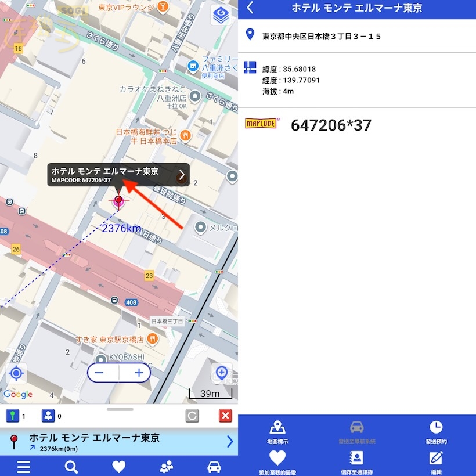The image size is (476, 476).
Task: Tap 追加至我的最愛 heart button
Action: (277, 462)
